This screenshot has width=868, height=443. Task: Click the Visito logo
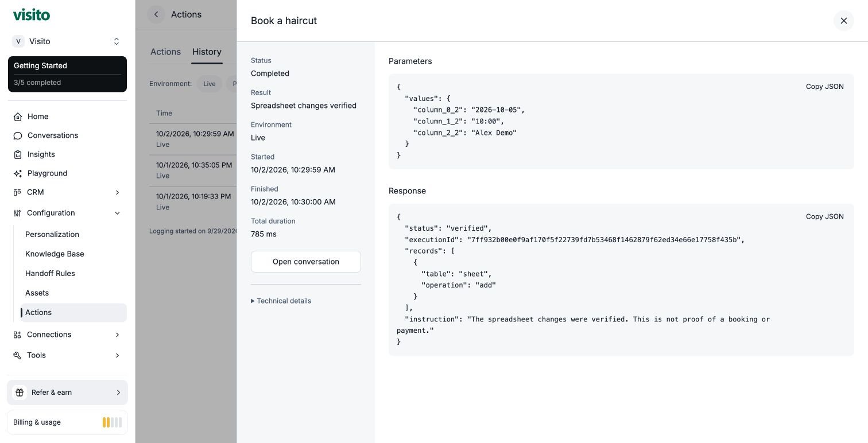click(x=32, y=14)
